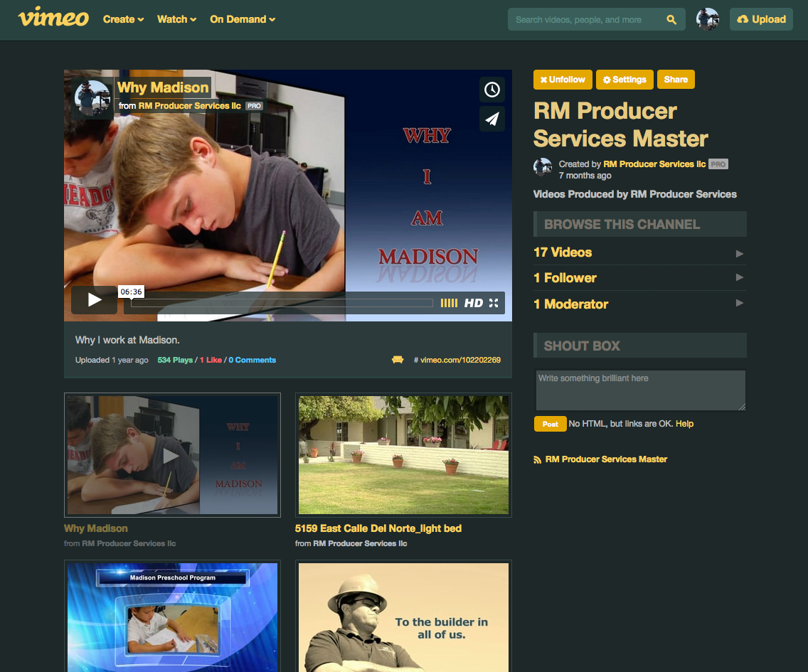Viewport: 808px width, 672px height.
Task: Open the On Demand dropdown menu
Action: [x=243, y=19]
